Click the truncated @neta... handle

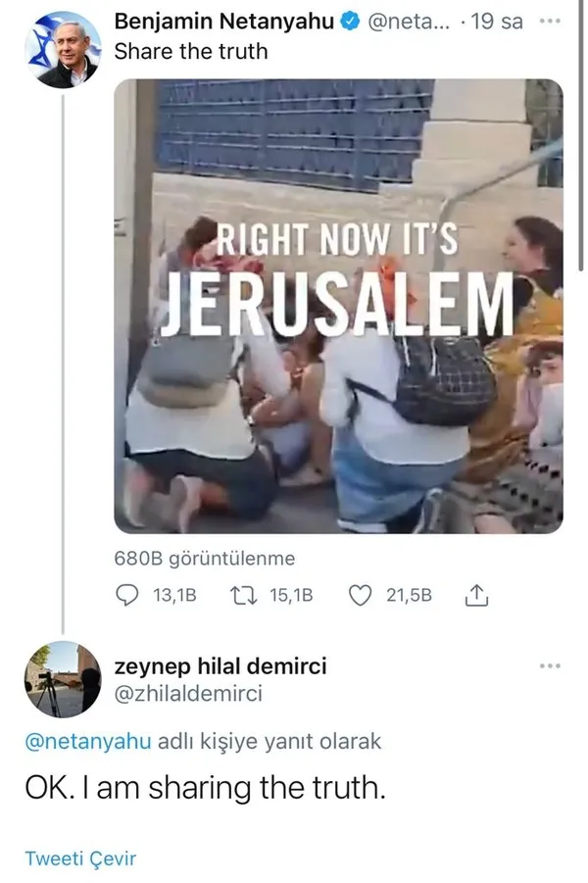click(x=405, y=22)
